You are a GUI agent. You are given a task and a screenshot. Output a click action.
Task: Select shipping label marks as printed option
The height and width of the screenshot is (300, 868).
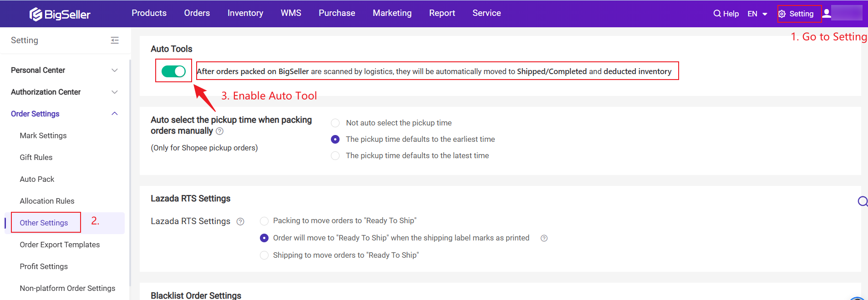(x=264, y=238)
